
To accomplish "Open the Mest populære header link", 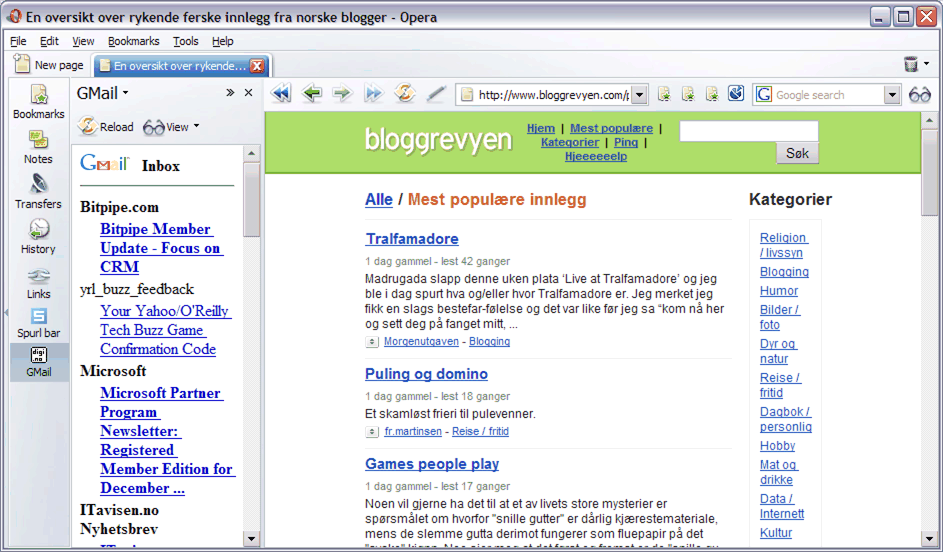I will (x=611, y=128).
